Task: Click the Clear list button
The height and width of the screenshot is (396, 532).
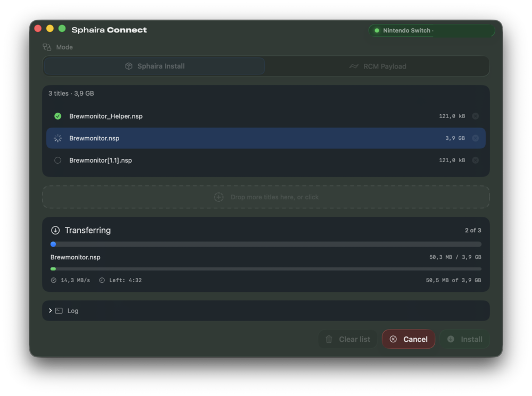Action: (x=348, y=339)
